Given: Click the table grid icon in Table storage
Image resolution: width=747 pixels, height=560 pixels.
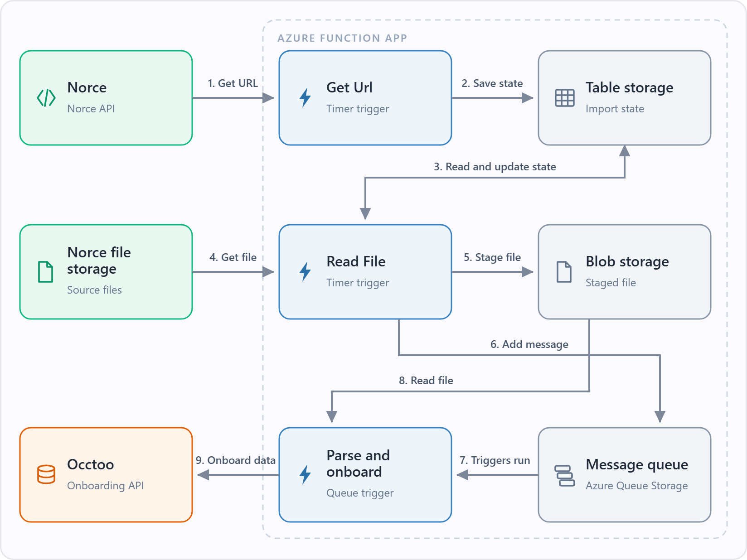Looking at the screenshot, I should tap(565, 98).
